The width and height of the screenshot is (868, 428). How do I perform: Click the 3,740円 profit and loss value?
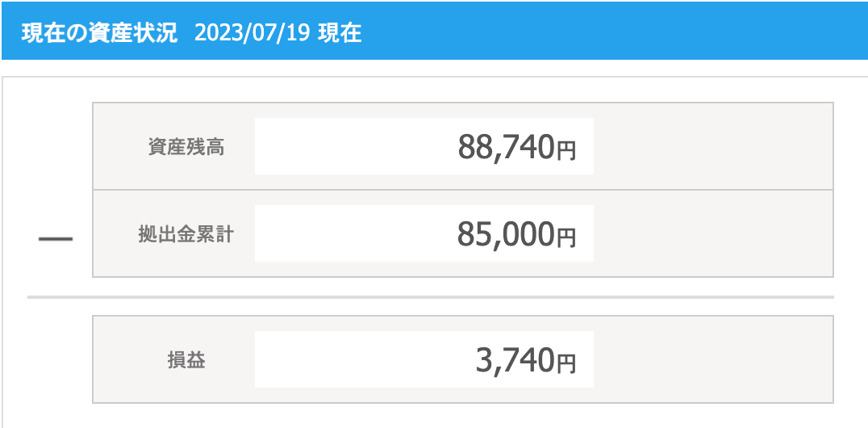tap(526, 360)
